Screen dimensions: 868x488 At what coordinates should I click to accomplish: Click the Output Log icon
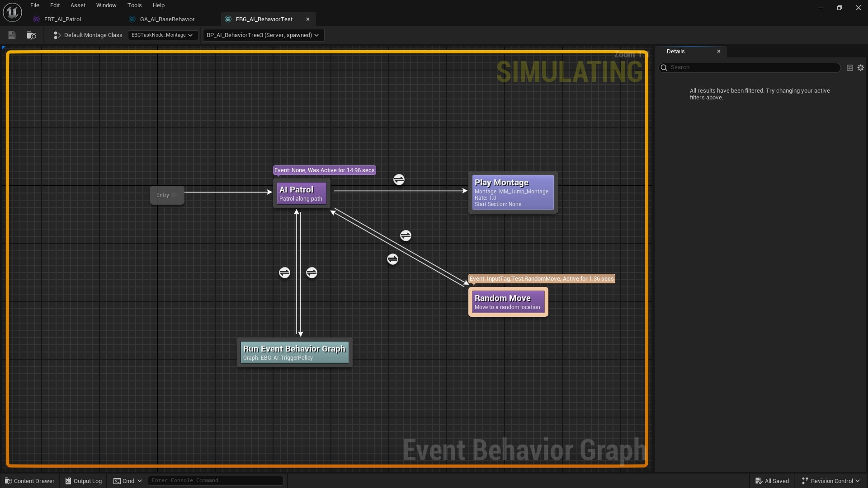point(68,481)
